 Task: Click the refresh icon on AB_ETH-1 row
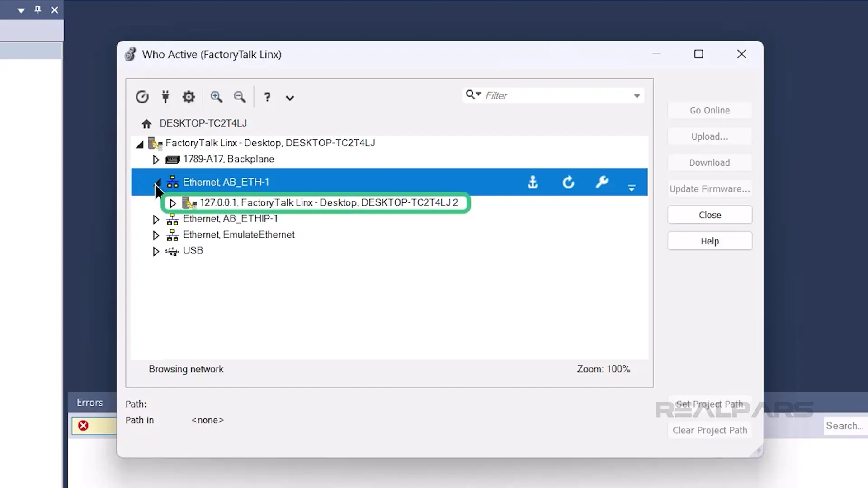coord(568,182)
